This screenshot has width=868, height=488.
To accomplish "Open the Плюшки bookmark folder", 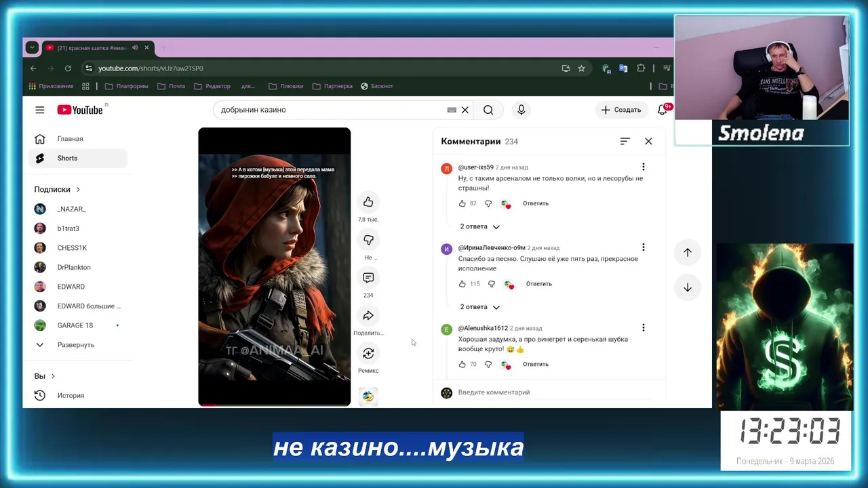I will [286, 86].
